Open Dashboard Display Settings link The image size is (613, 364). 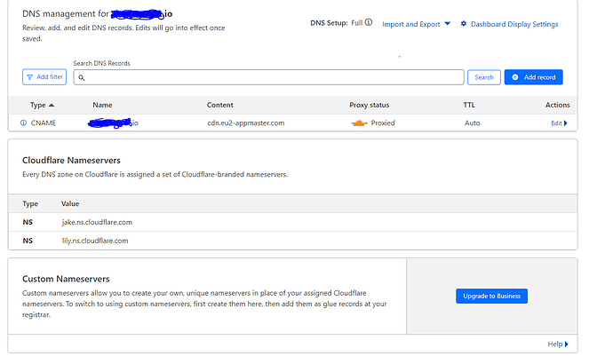514,24
